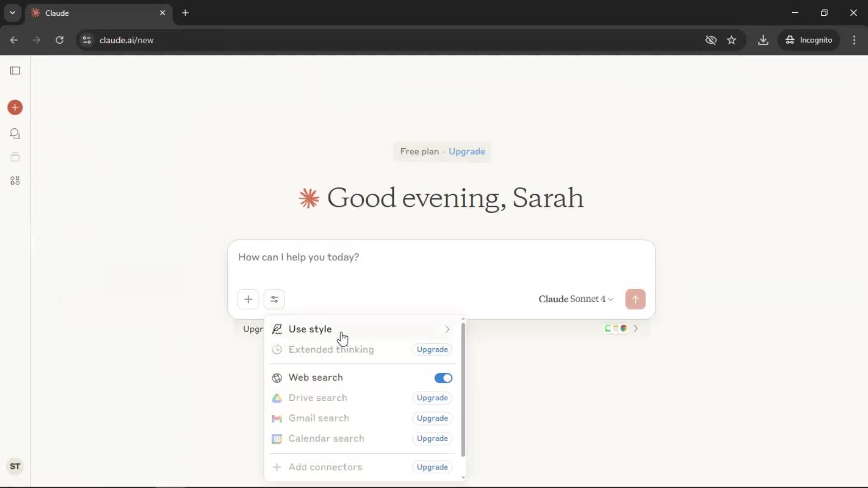Click Upgrade for Calendar search

432,439
